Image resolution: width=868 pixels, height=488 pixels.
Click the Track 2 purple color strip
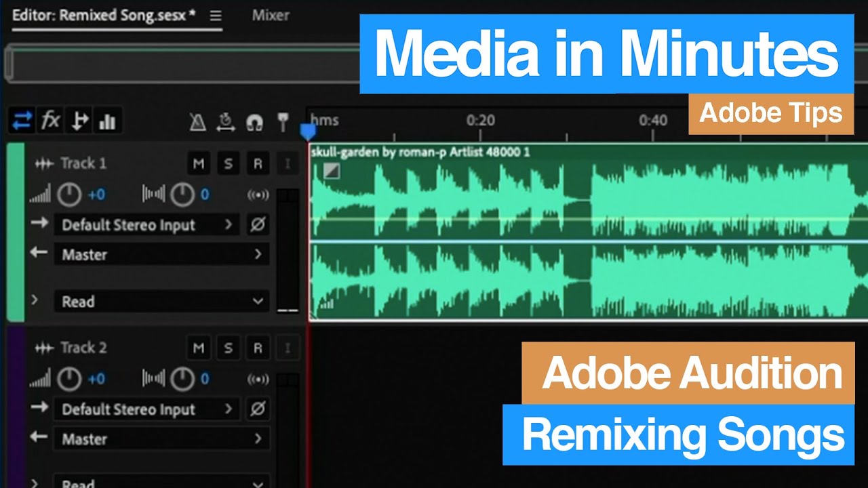(15, 407)
